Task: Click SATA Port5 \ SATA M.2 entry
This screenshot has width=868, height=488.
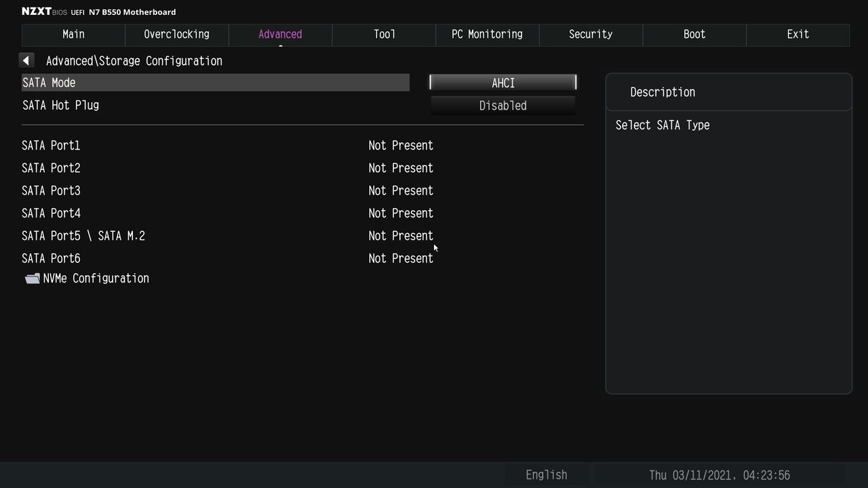Action: click(x=83, y=236)
